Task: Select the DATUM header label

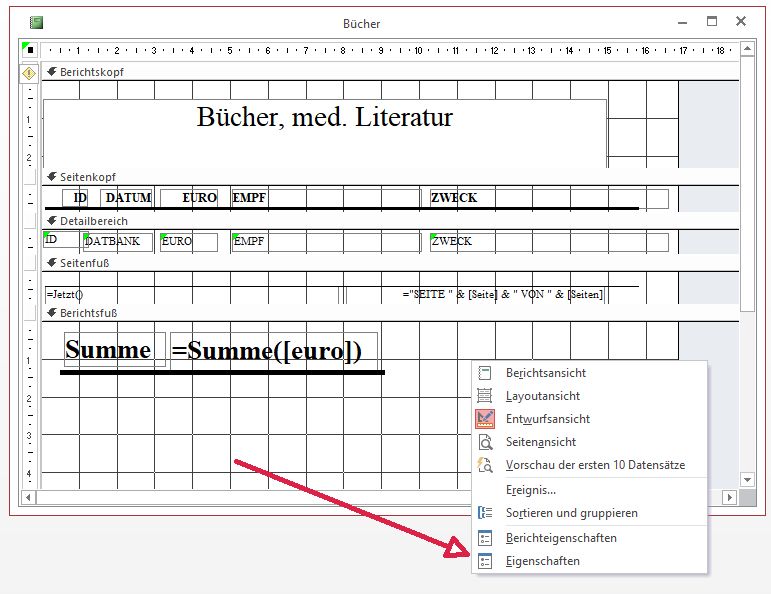Action: click(x=127, y=198)
